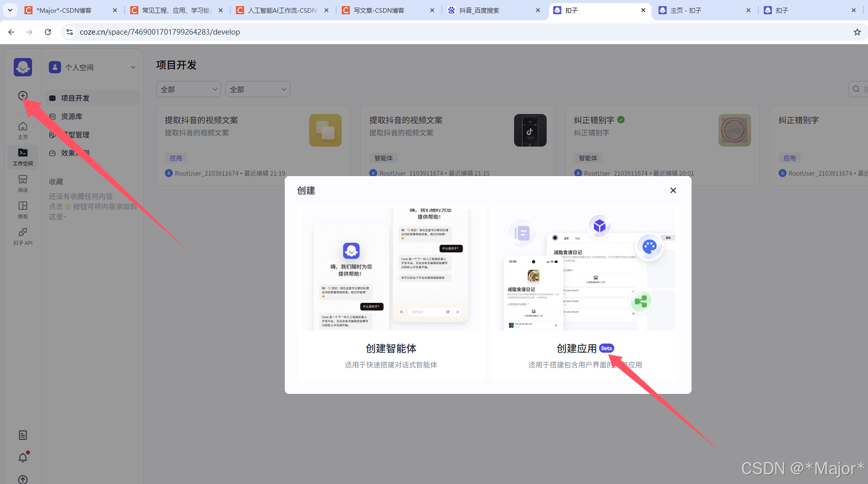Select 资源库 in the side menu

93,117
